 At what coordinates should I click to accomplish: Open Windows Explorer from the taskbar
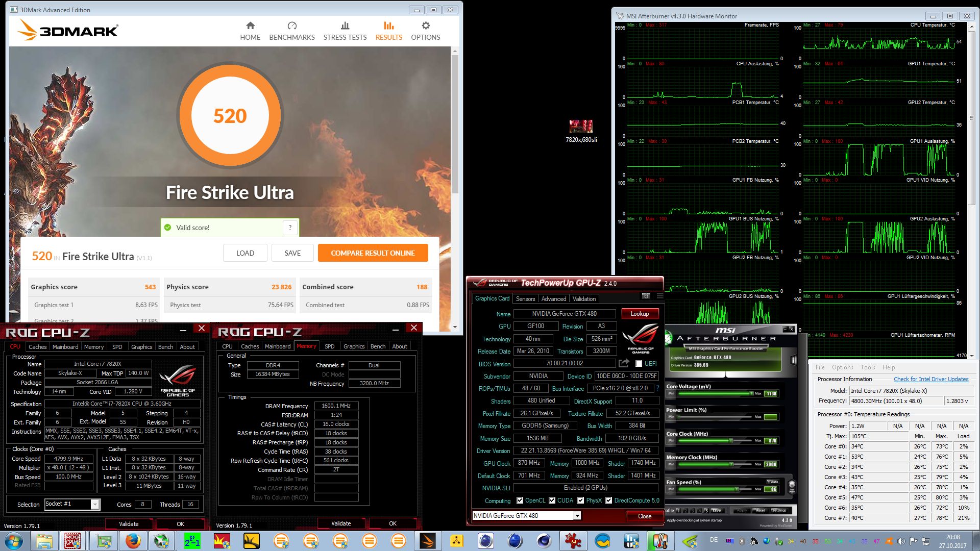[x=44, y=541]
